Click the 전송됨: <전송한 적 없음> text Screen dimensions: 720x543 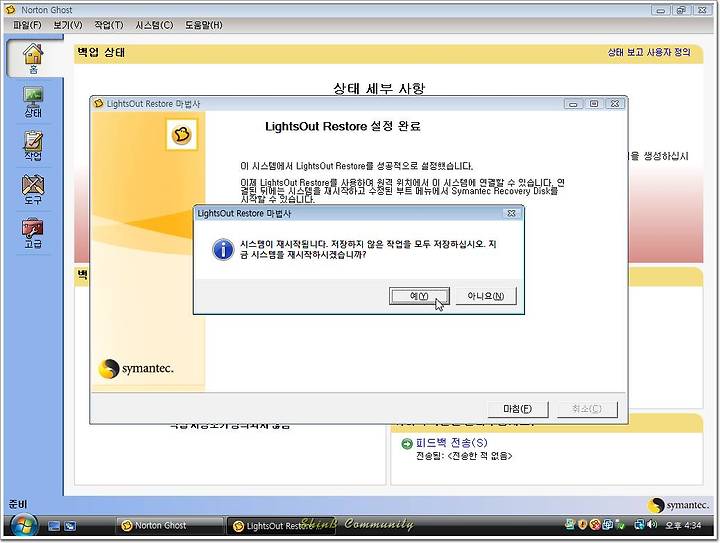[x=464, y=456]
